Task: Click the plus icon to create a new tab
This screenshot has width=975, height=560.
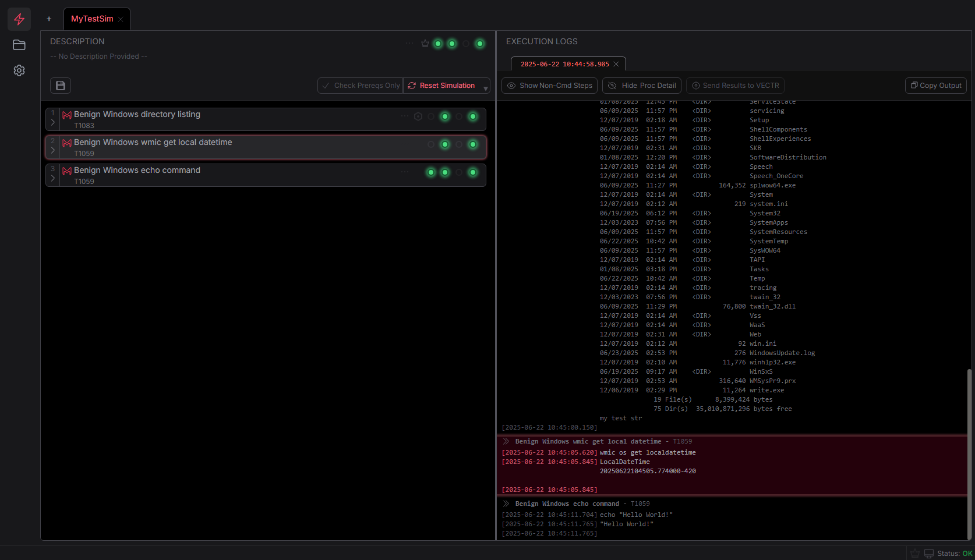Action: [x=49, y=19]
